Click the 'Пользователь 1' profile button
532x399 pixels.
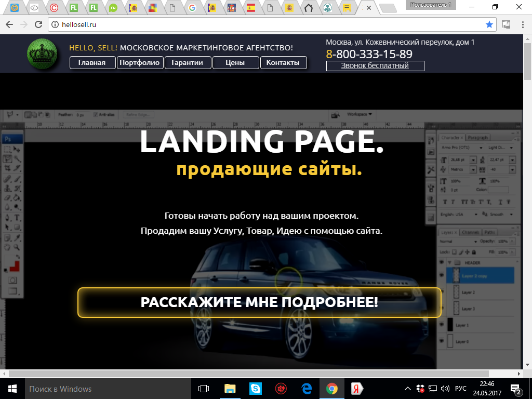click(431, 5)
